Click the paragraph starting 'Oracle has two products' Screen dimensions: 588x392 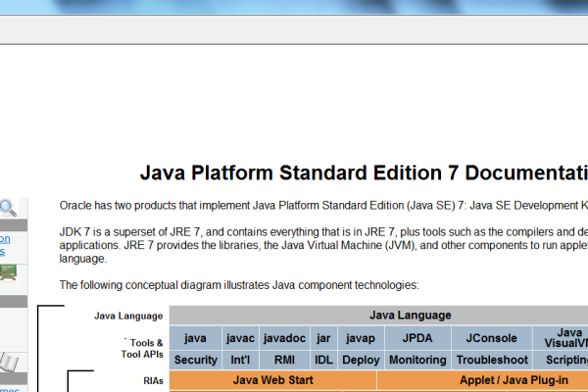323,206
